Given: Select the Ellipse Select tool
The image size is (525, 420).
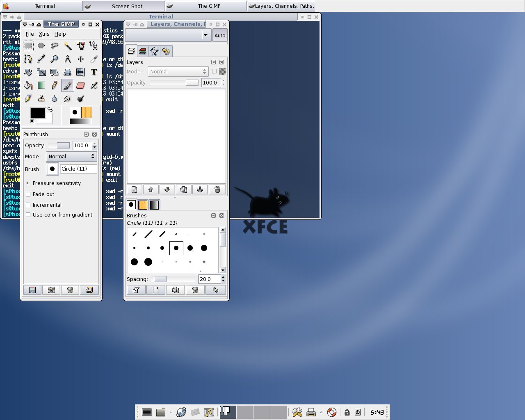Looking at the screenshot, I should pyautogui.click(x=41, y=46).
